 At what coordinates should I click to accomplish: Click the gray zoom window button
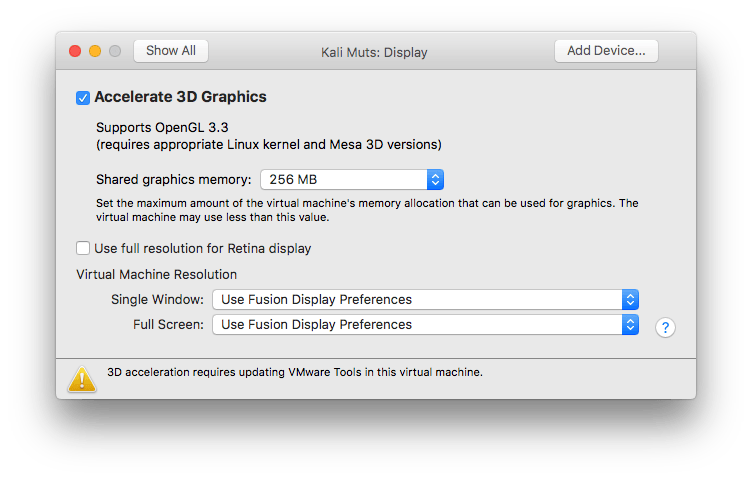(x=115, y=50)
